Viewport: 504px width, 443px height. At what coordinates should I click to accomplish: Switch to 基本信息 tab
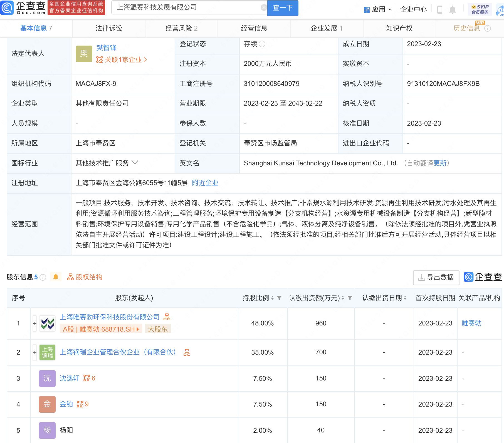pyautogui.click(x=36, y=28)
